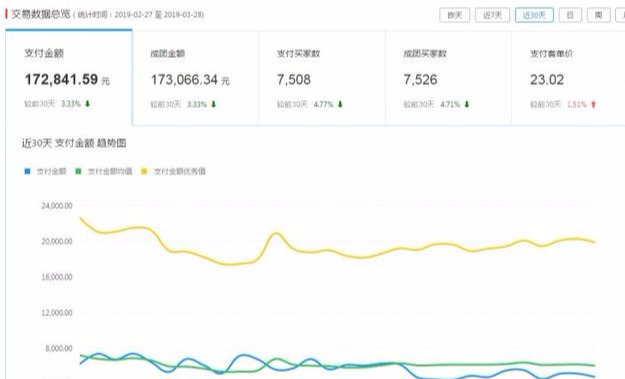
Task: Click green down arrow under 支付金额 172,841.59
Action: pyautogui.click(x=87, y=104)
